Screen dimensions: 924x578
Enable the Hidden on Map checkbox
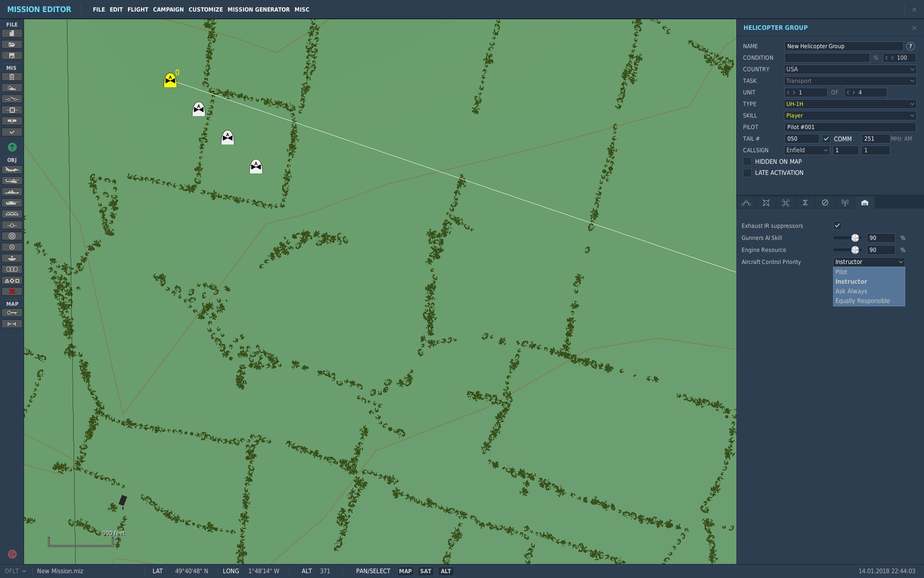pyautogui.click(x=747, y=162)
